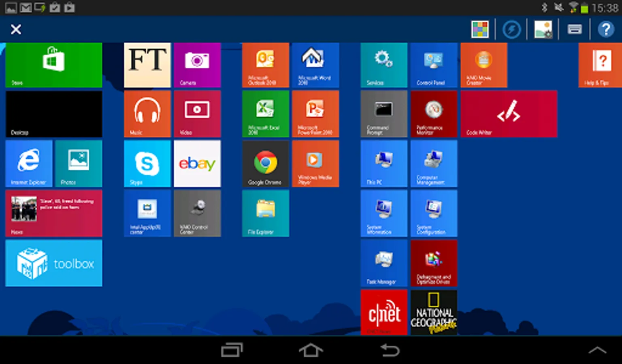Open the CNET tile
This screenshot has width=622, height=364.
(384, 312)
